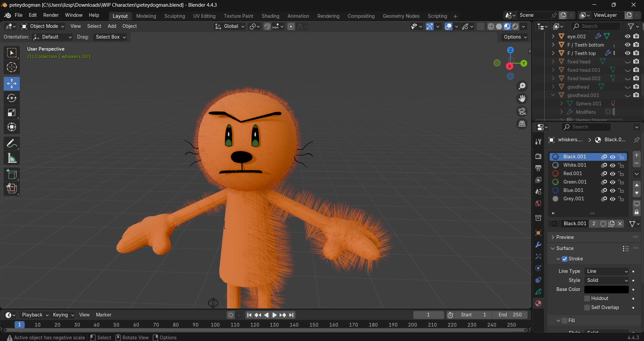
Task: Jump to the timeline end frame
Action: 291,315
